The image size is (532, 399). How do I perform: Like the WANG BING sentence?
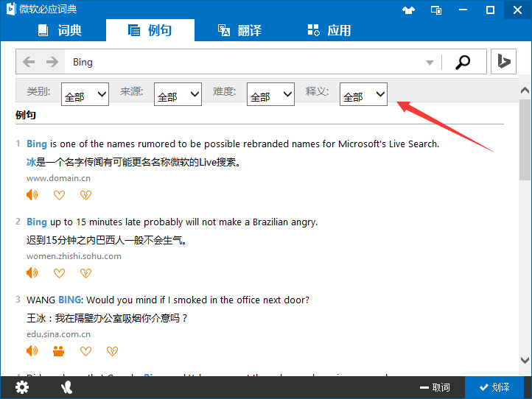pyautogui.click(x=85, y=351)
